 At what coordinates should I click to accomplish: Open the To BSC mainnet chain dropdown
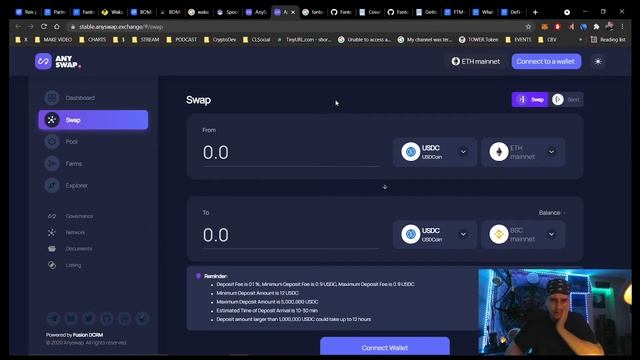click(x=523, y=234)
